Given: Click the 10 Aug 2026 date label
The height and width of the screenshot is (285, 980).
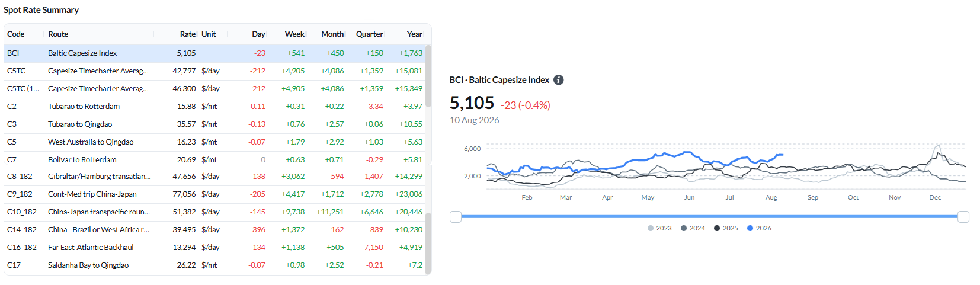Looking at the screenshot, I should coord(475,120).
